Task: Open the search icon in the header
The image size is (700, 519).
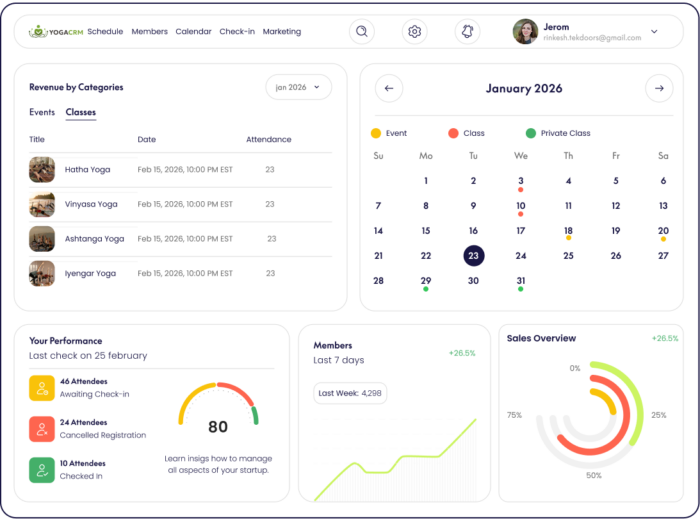Action: (x=362, y=31)
